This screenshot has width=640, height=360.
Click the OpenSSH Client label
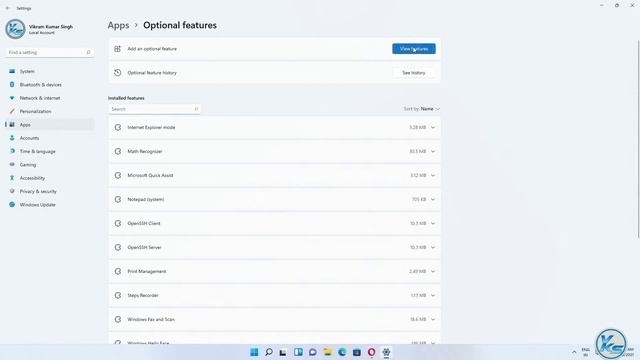click(x=144, y=223)
